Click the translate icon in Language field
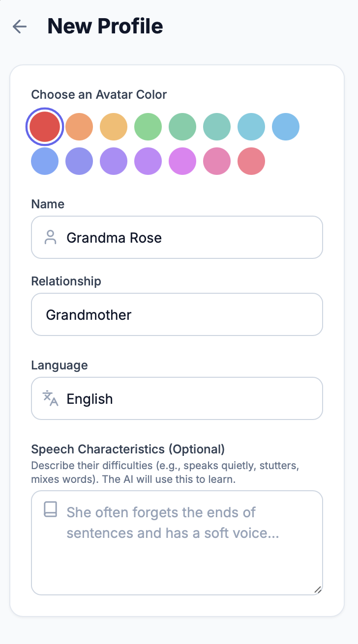The width and height of the screenshot is (358, 644). click(x=50, y=398)
